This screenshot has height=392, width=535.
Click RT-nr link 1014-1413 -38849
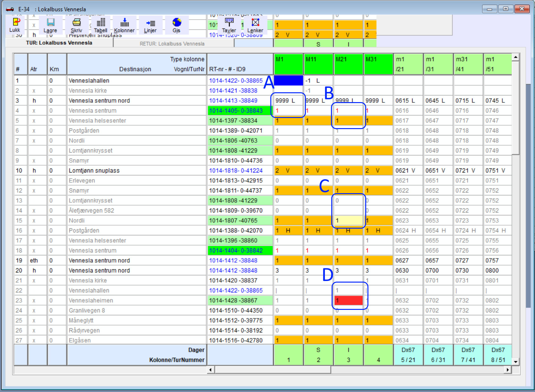(233, 101)
